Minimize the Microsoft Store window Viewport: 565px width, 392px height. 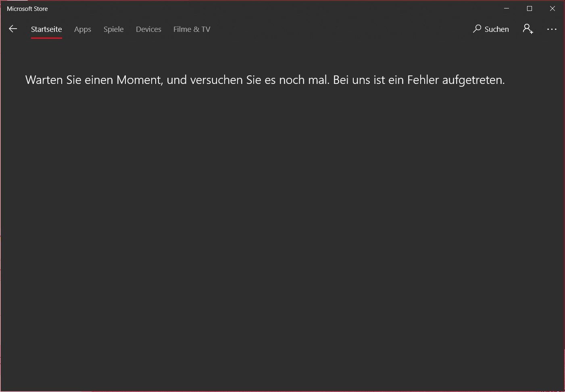[507, 8]
